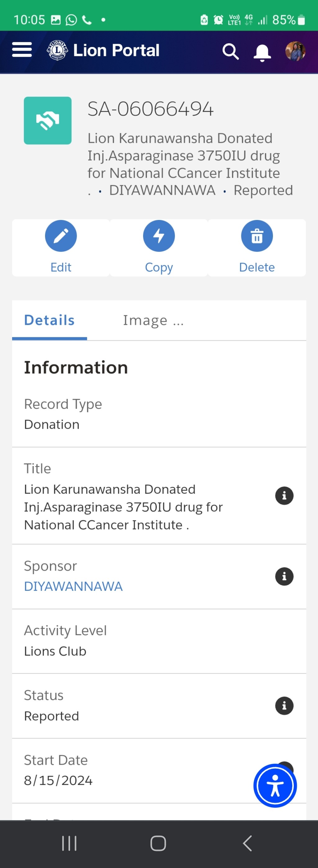Open the search magnifier icon
318x868 pixels.
tap(230, 52)
